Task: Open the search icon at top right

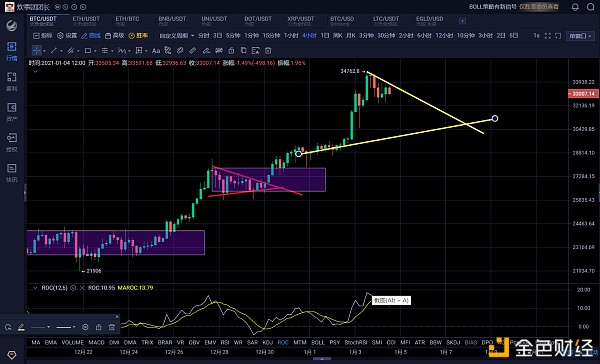Action: 590,7
